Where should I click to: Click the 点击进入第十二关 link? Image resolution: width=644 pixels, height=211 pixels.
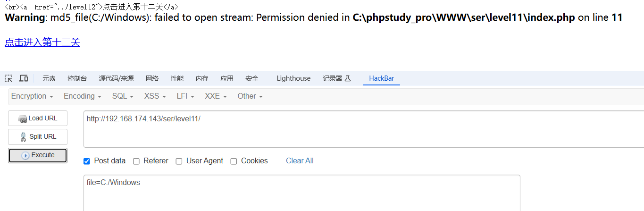42,42
